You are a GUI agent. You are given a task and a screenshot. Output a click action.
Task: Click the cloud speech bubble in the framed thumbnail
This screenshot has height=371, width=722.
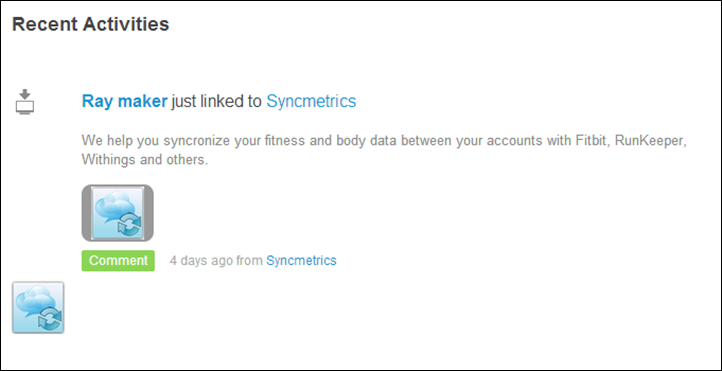(x=114, y=208)
